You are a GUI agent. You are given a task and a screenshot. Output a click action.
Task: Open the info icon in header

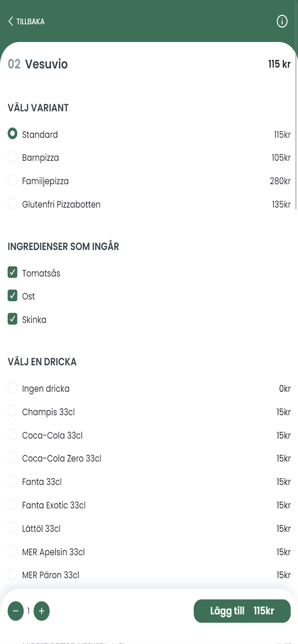point(282,21)
